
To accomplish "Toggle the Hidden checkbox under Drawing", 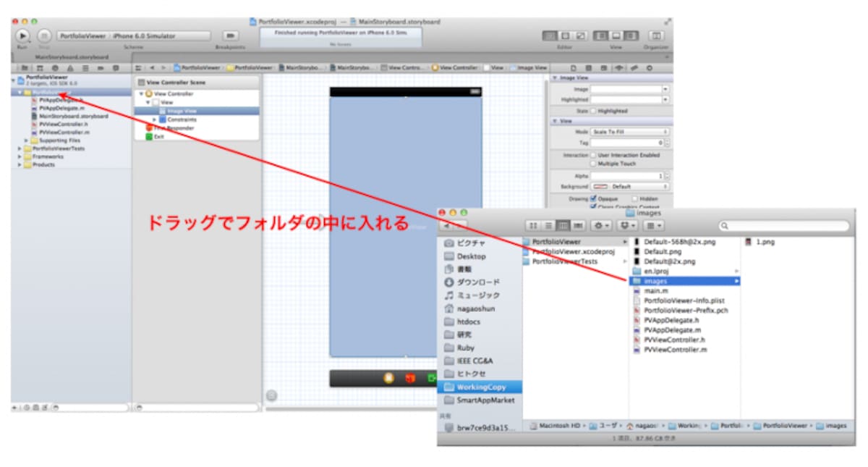I will click(634, 198).
